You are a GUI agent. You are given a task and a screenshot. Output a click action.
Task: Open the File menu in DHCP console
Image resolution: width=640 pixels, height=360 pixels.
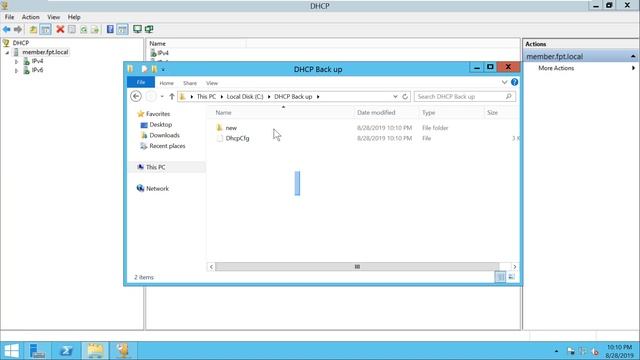click(9, 17)
